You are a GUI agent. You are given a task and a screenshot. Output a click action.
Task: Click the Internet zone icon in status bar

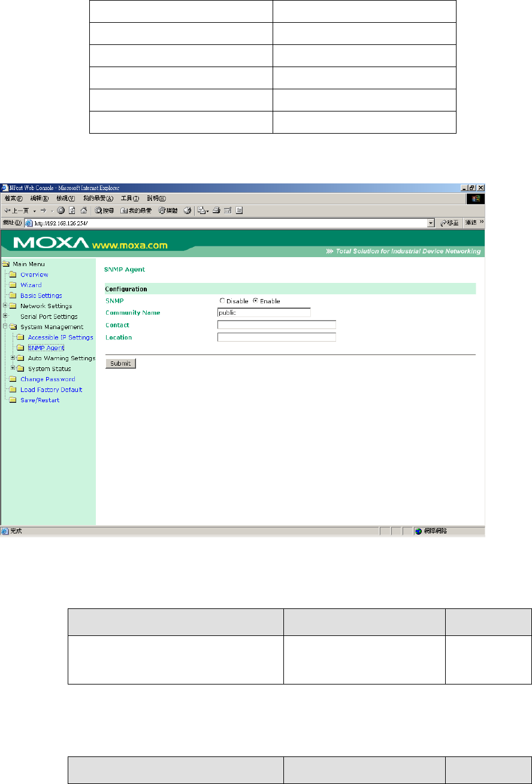[x=418, y=531]
